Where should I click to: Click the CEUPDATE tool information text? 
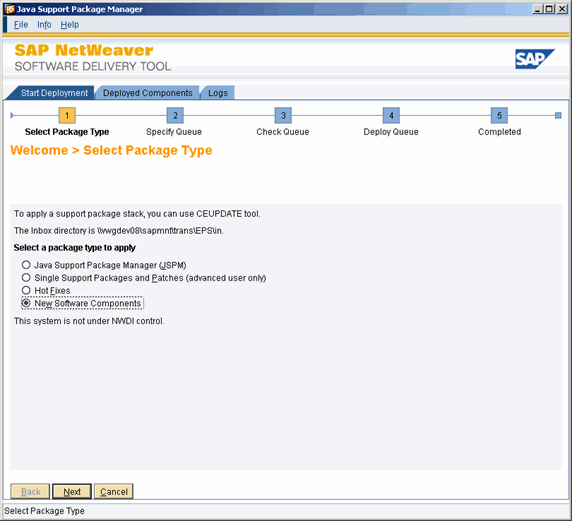(x=137, y=214)
